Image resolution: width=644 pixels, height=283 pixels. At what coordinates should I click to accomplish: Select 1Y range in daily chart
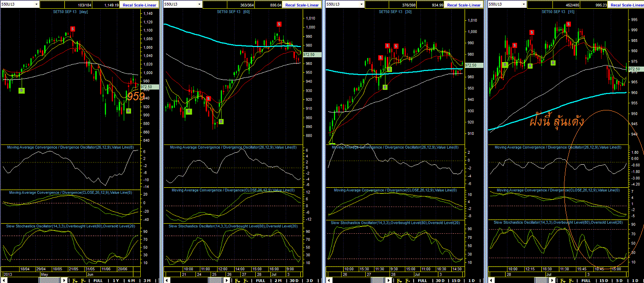[116, 280]
